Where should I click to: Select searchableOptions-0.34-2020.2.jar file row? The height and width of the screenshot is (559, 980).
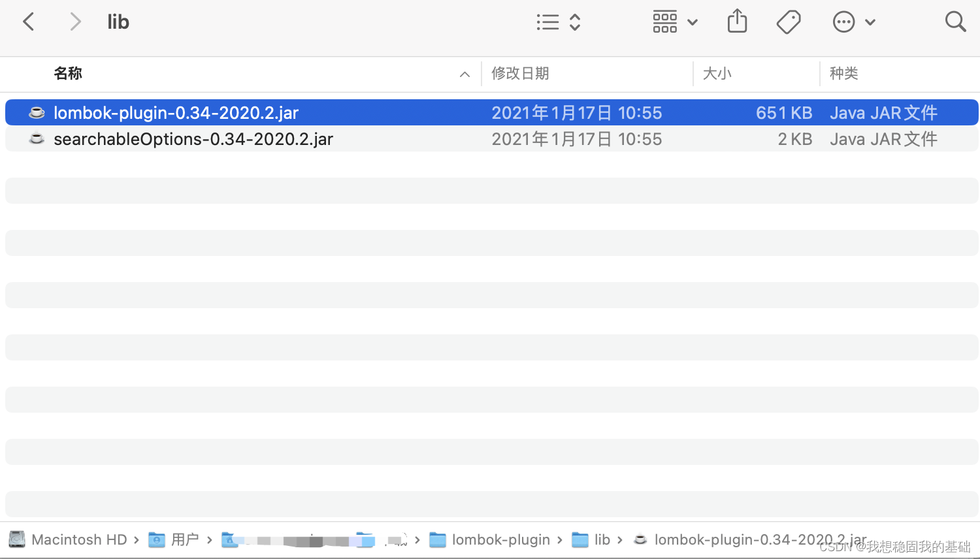coord(492,138)
